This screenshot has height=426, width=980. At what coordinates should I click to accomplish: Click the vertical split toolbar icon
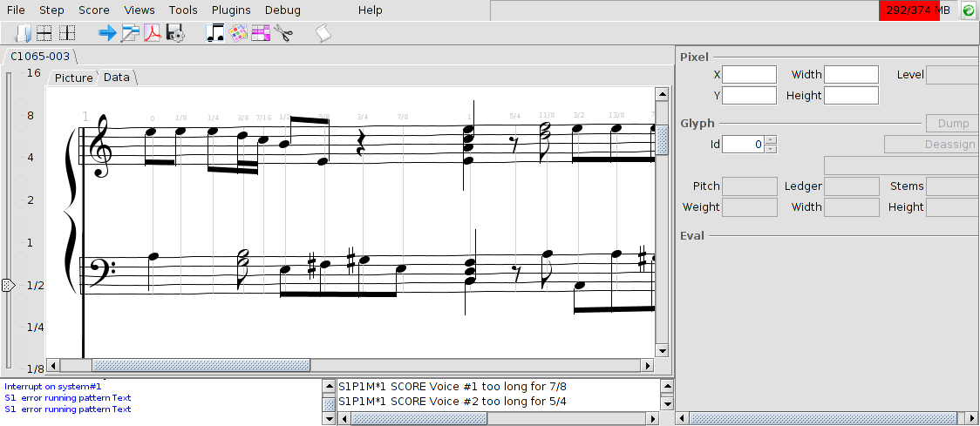point(67,33)
